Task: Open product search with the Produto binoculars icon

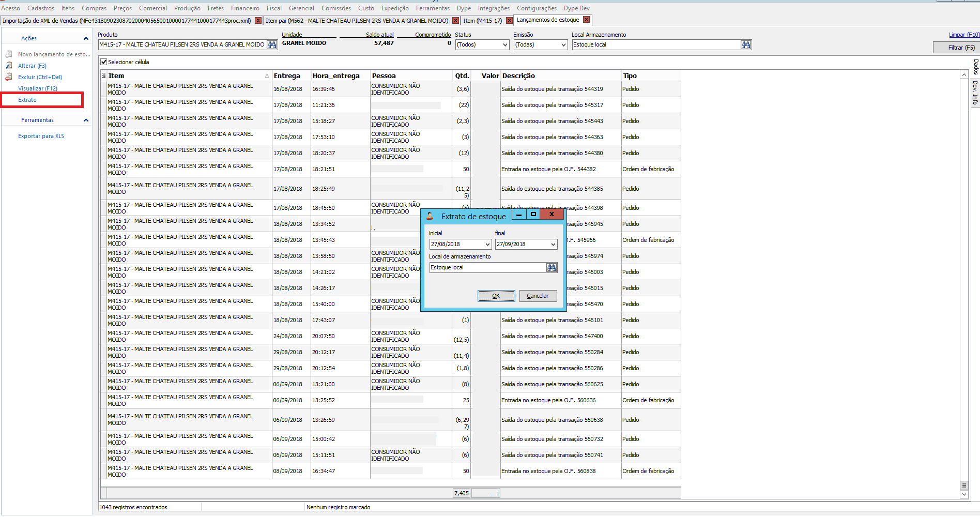Action: [272, 45]
